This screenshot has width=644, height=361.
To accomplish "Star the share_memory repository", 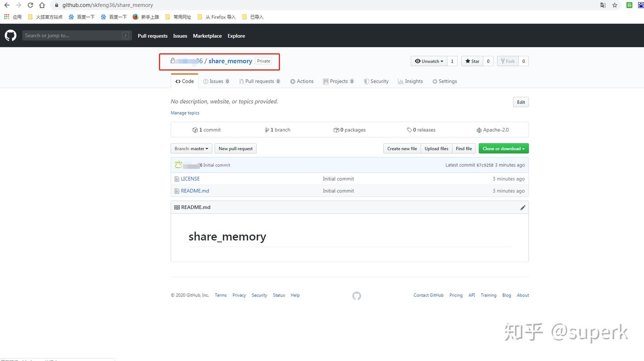I will point(472,61).
